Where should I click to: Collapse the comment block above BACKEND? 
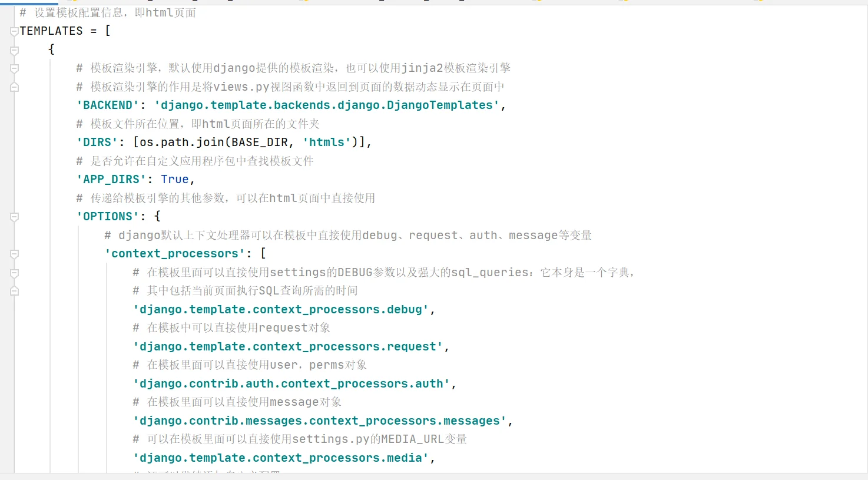14,68
